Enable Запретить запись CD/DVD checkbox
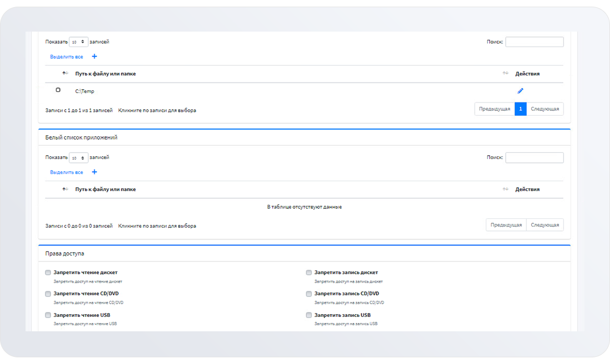This screenshot has width=610, height=364. (309, 294)
